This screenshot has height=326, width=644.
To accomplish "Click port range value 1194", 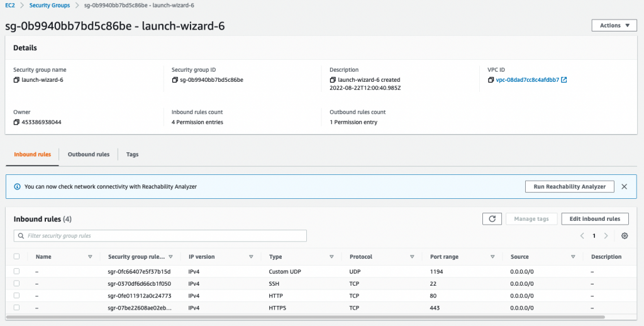I will 436,272.
